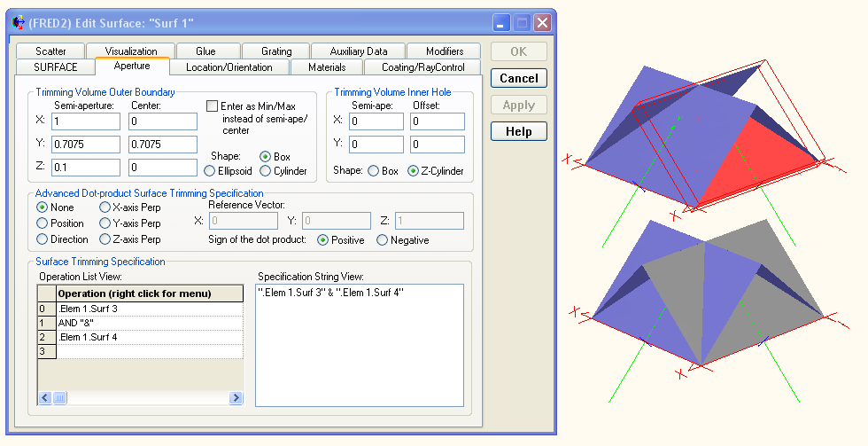Enable the Enter as Min/Max checkbox
Screen dimensions: 868x446
click(212, 106)
